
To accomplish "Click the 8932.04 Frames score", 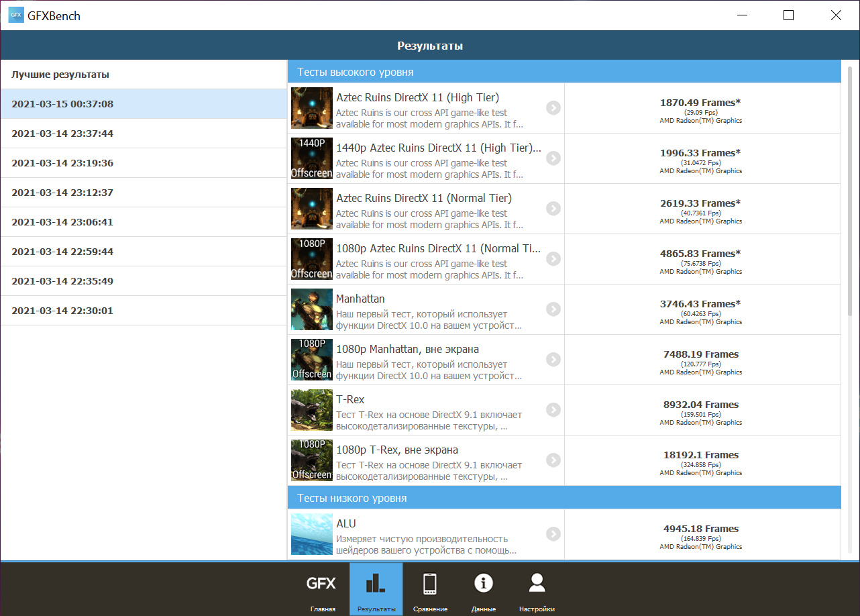I will [x=701, y=405].
